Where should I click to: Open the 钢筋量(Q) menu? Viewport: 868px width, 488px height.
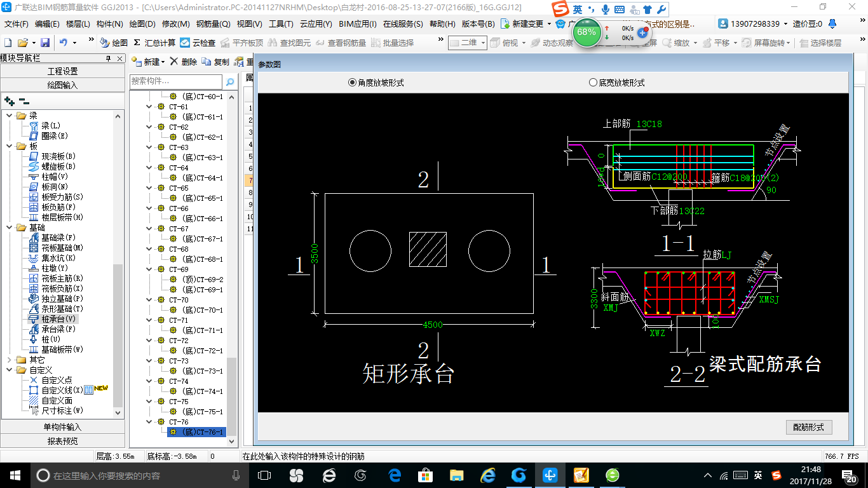point(213,24)
